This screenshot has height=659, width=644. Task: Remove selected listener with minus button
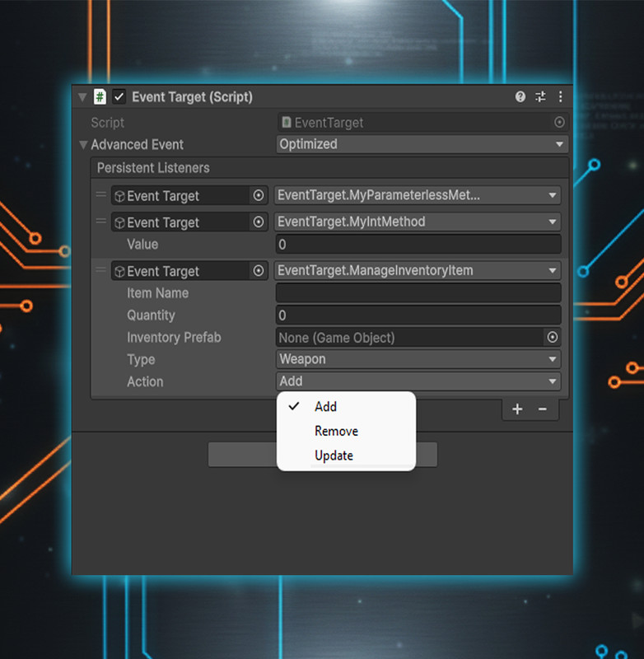543,409
